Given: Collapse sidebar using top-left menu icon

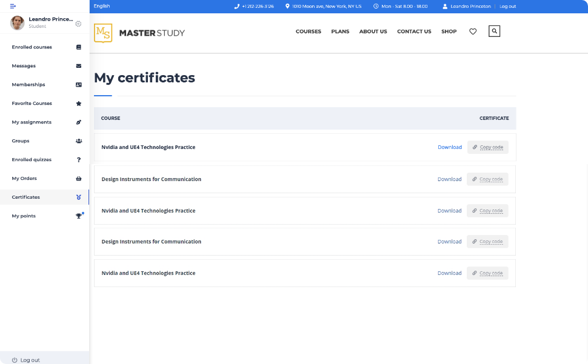Looking at the screenshot, I should click(13, 6).
